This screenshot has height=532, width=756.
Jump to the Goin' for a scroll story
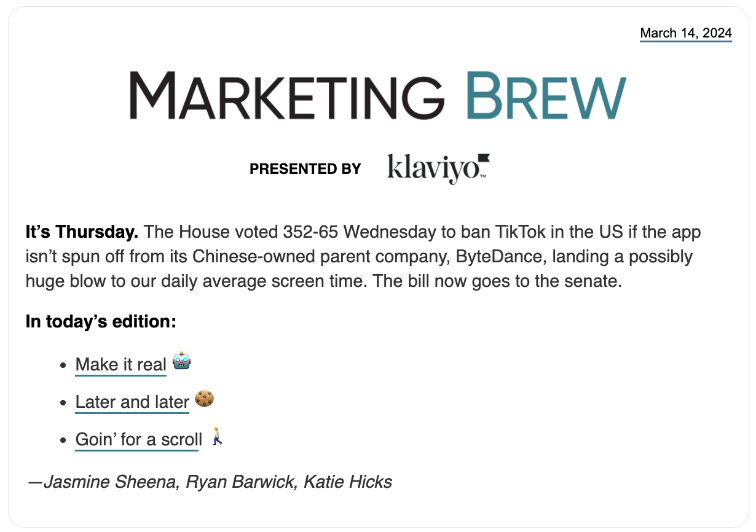pos(139,440)
